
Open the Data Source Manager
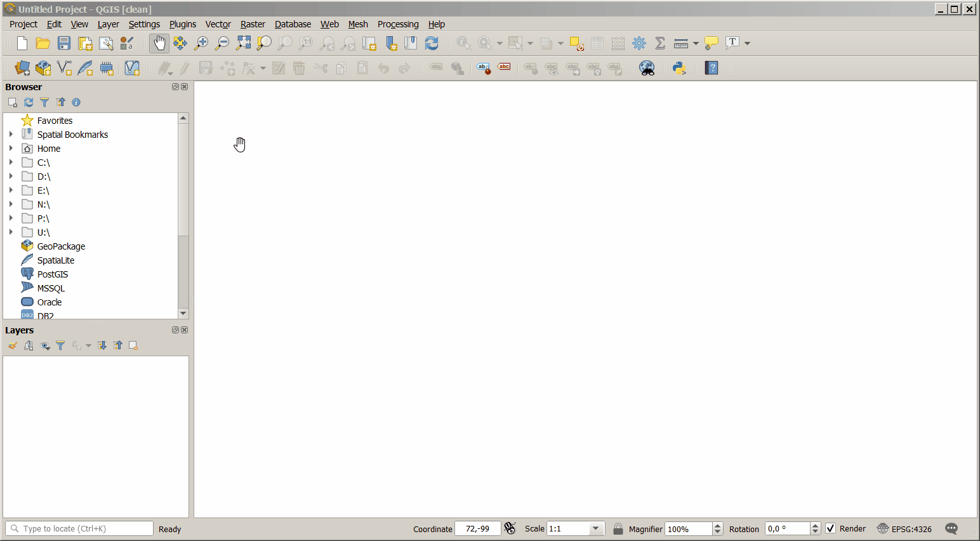pyautogui.click(x=21, y=68)
